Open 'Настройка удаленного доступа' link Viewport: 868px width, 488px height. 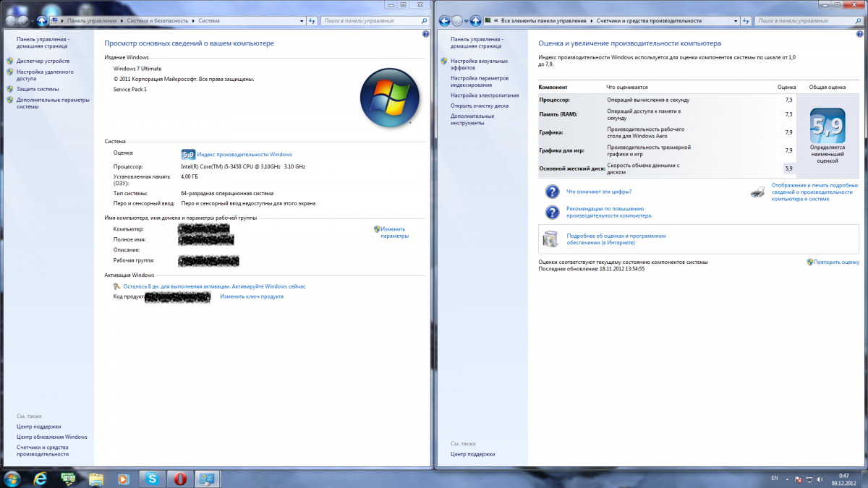(45, 75)
